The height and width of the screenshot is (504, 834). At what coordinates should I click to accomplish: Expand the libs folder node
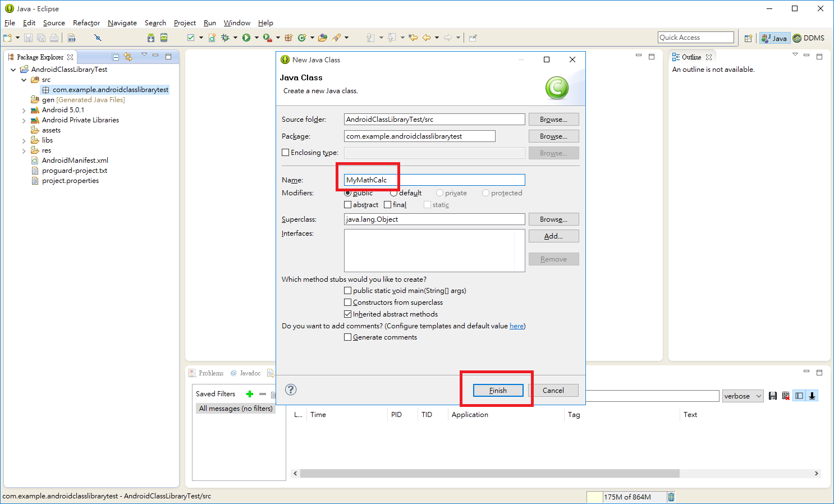pos(24,140)
